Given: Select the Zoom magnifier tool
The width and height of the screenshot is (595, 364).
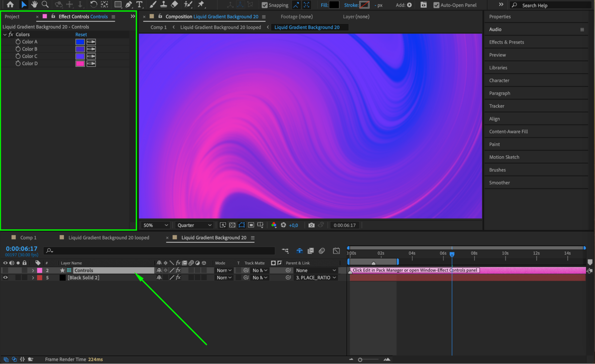Looking at the screenshot, I should click(x=45, y=4).
